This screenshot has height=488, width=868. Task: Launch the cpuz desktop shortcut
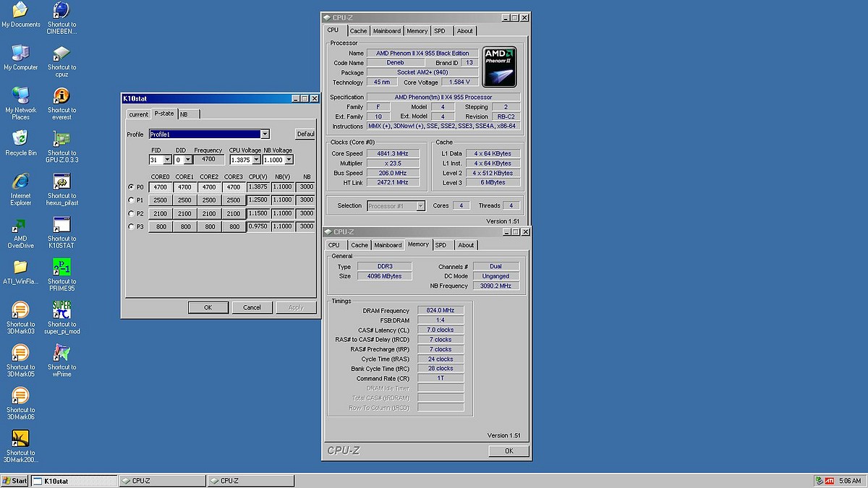coord(61,54)
